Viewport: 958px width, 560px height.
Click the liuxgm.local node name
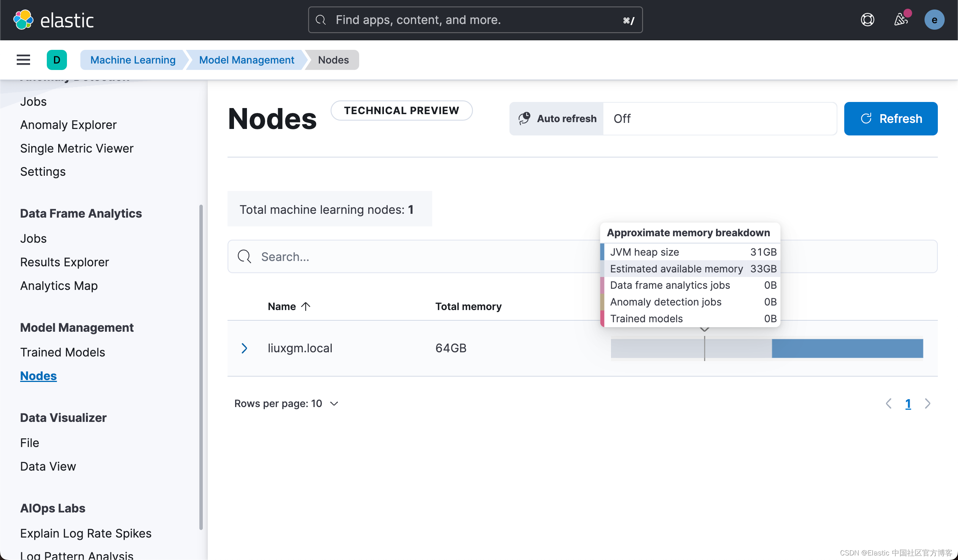tap(300, 348)
